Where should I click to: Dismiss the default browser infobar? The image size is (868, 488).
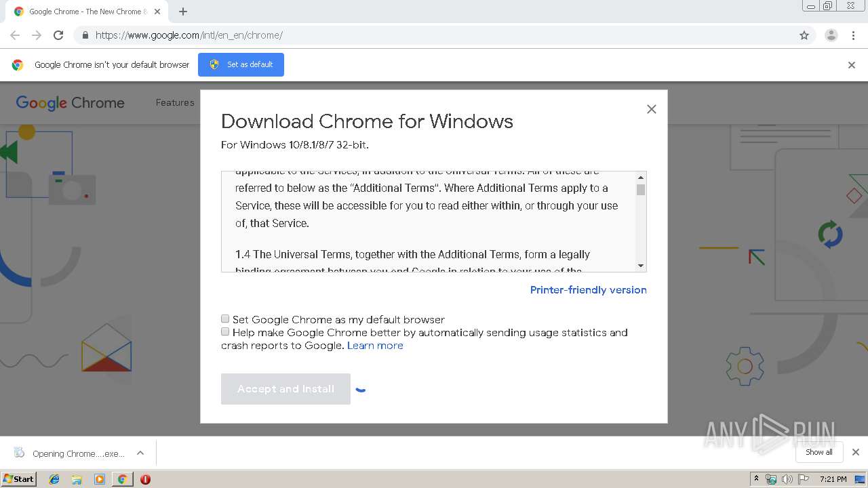852,65
